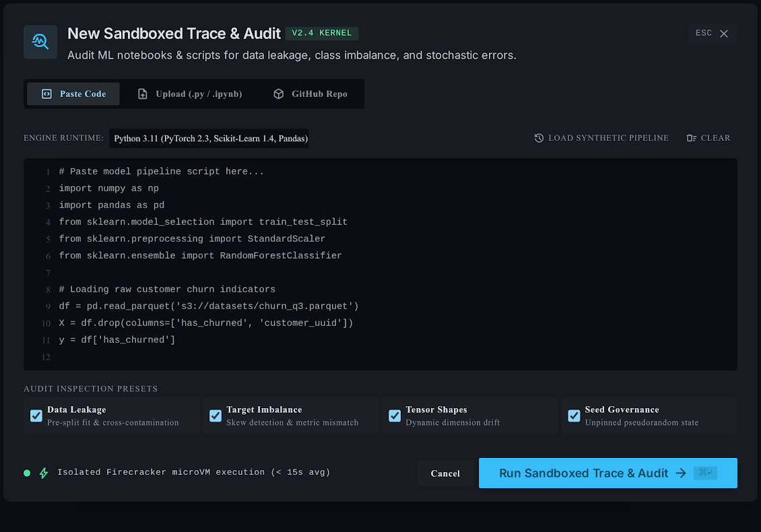761x532 pixels.
Task: Click line number 7 in the gutter
Action: click(x=48, y=273)
